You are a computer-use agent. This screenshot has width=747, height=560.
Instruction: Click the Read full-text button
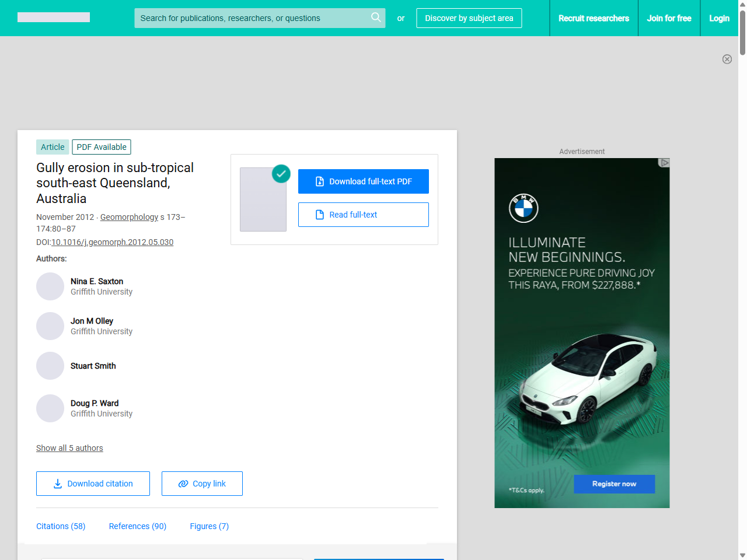[x=363, y=215]
